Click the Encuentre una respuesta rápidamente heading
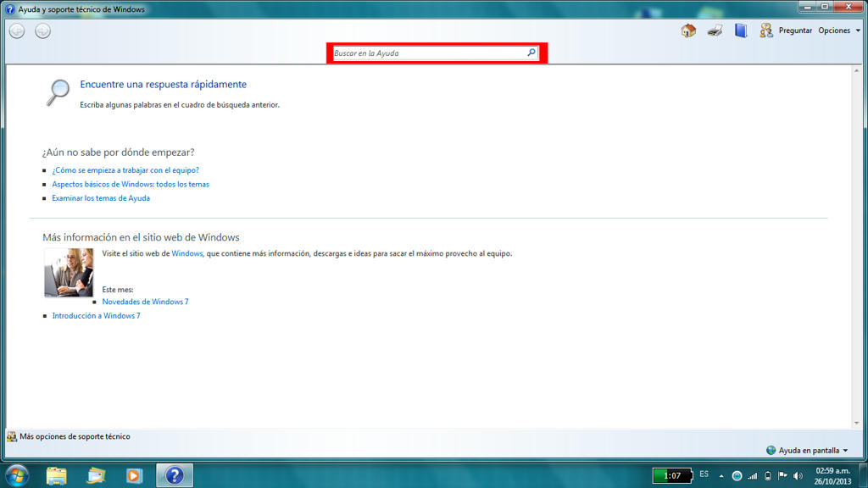 coord(164,84)
